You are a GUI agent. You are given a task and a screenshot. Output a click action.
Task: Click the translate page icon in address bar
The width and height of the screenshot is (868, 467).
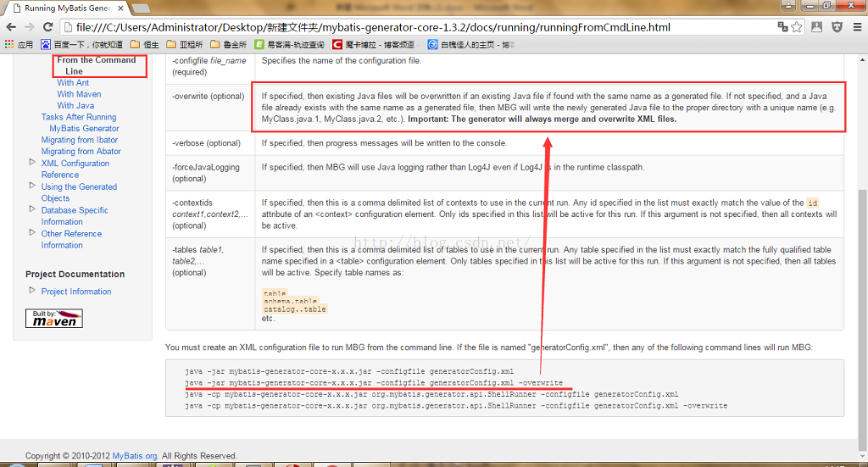(x=782, y=26)
